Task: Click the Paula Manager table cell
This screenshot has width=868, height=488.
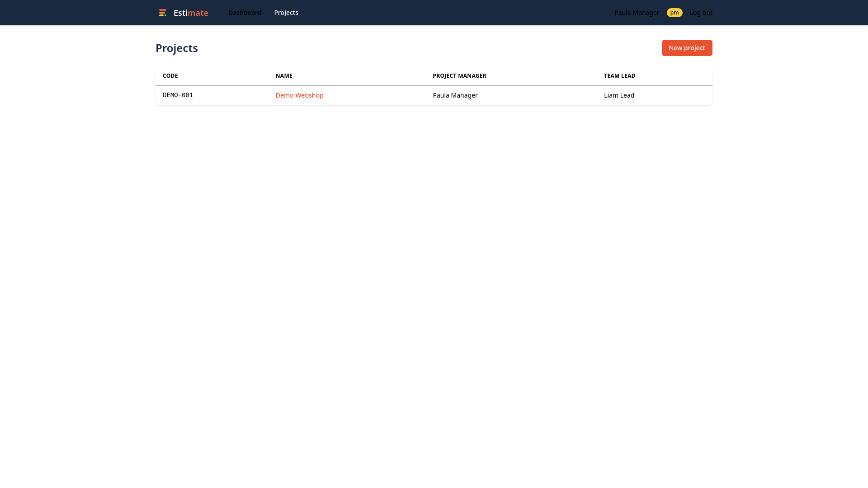Action: pyautogui.click(x=511, y=95)
